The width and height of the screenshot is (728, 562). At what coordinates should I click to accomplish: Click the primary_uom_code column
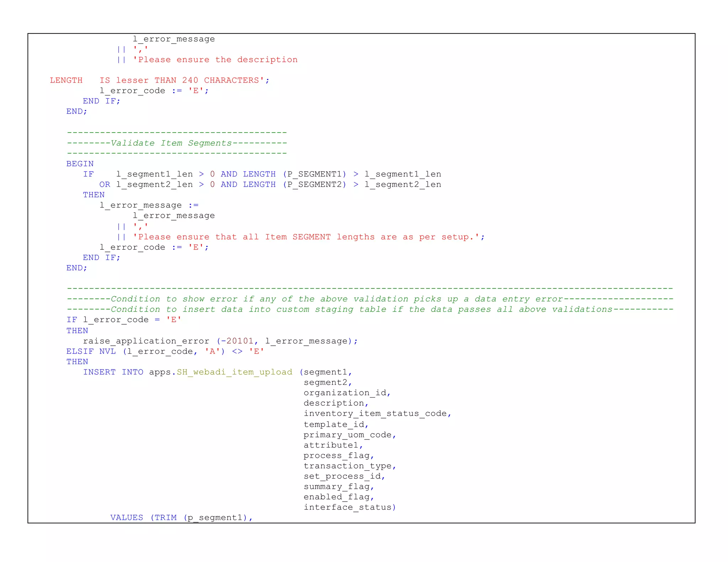[x=348, y=435]
